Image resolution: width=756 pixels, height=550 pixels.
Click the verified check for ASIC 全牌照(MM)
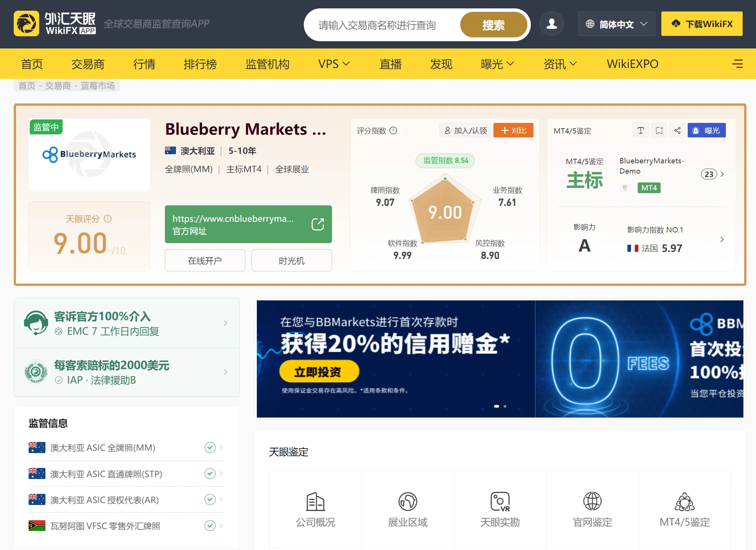click(x=210, y=447)
